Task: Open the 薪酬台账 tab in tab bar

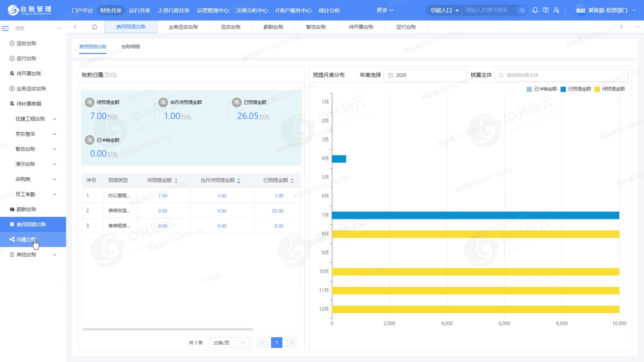Action: point(273,27)
